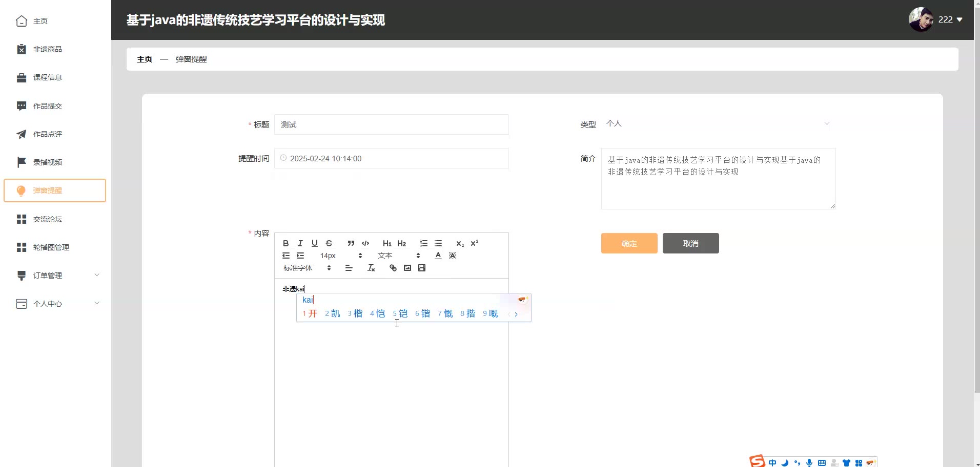Image resolution: width=980 pixels, height=467 pixels.
Task: Insert a video into the content
Action: [422, 268]
